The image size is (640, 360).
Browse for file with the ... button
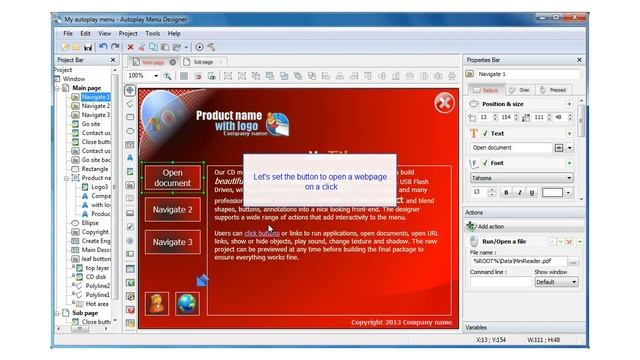[x=573, y=261]
